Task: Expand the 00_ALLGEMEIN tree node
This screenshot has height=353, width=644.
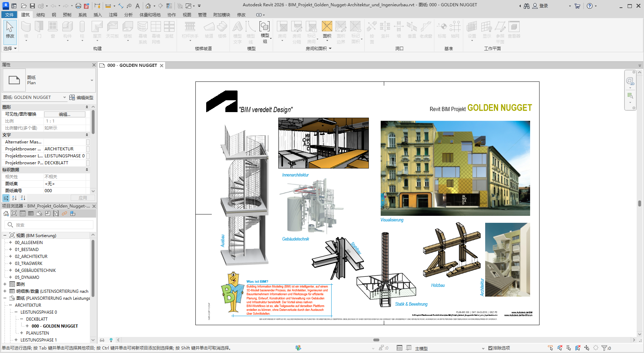Action: coord(10,242)
